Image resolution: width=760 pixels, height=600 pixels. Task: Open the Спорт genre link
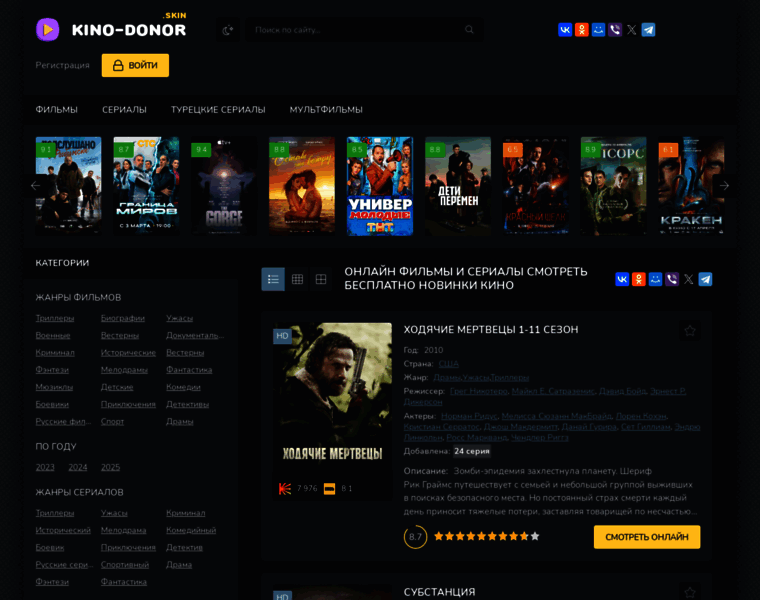pos(112,422)
